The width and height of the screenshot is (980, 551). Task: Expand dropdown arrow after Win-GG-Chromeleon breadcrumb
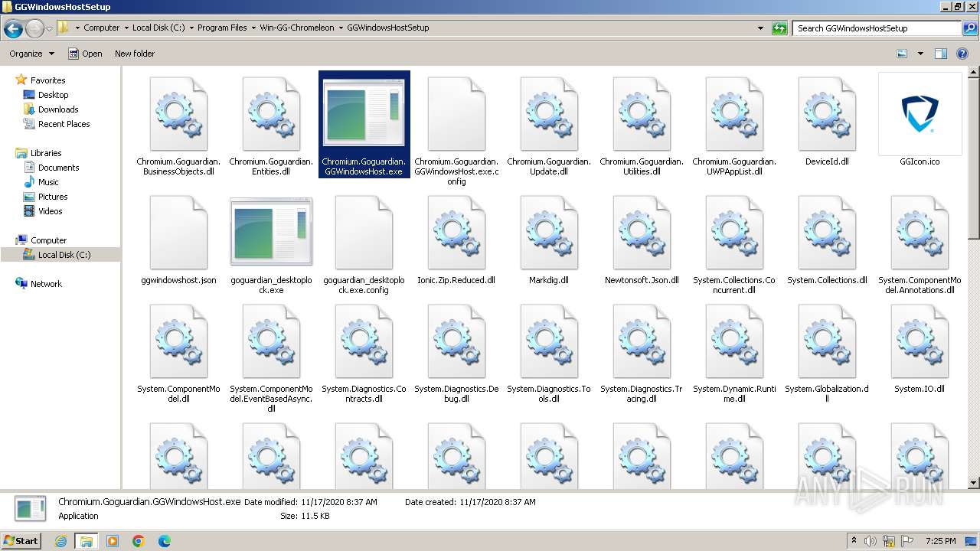(341, 28)
